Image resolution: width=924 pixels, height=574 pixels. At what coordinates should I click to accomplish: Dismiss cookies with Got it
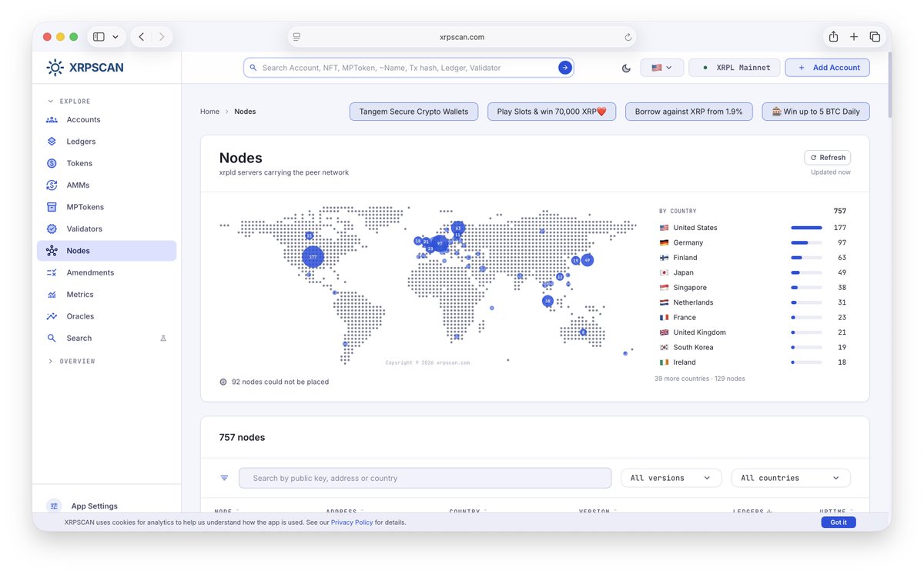tap(839, 522)
